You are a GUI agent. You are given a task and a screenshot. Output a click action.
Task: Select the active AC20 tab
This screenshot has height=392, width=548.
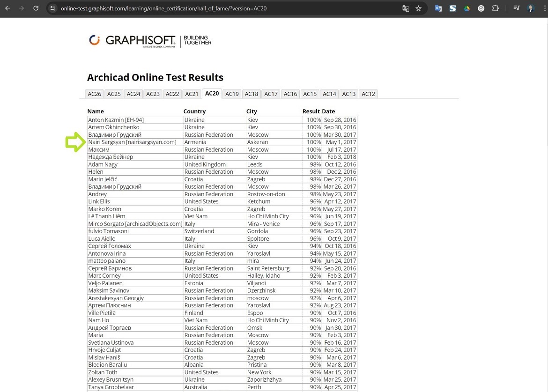click(212, 93)
